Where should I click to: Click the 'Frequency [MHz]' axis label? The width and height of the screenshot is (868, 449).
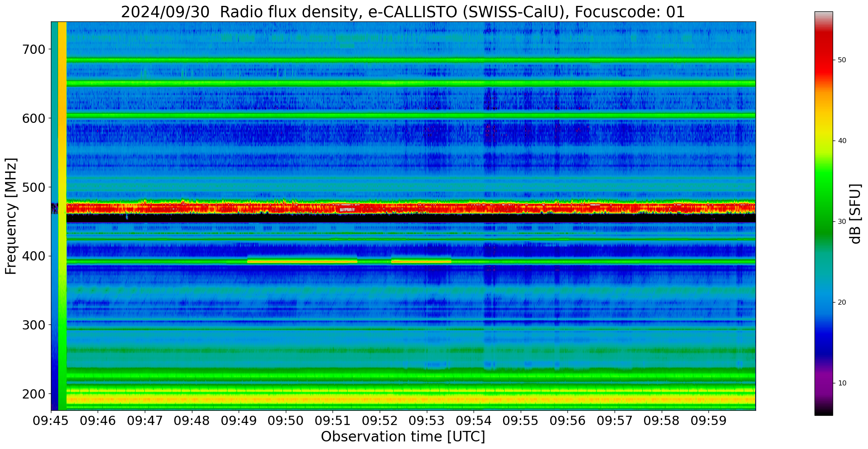click(x=11, y=216)
